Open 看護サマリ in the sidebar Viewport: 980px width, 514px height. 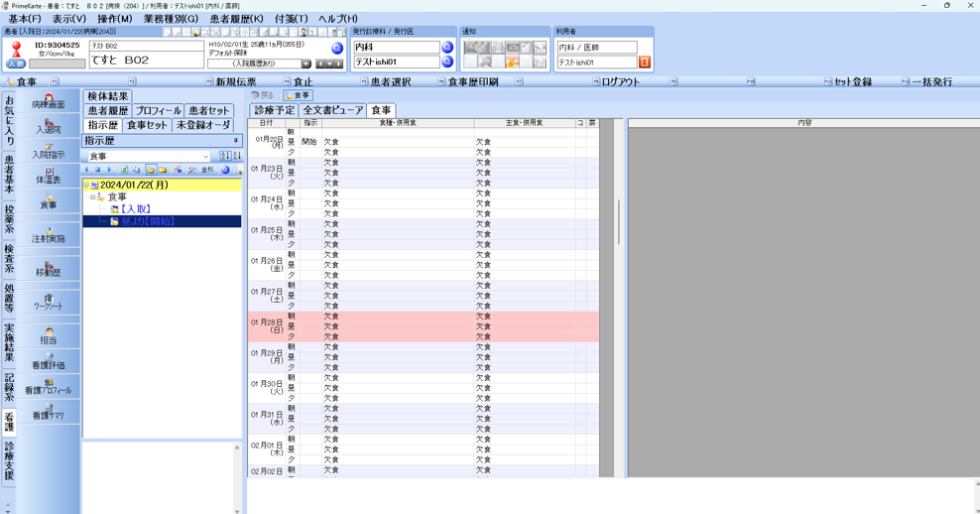49,412
